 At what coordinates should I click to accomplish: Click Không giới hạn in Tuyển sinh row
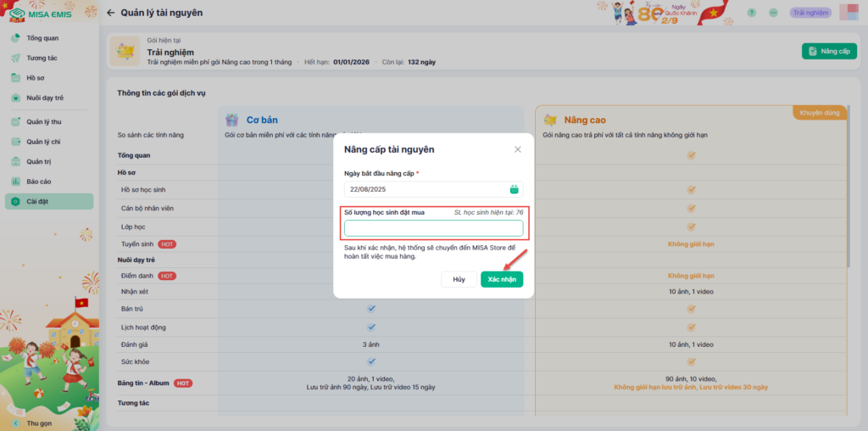pos(691,244)
